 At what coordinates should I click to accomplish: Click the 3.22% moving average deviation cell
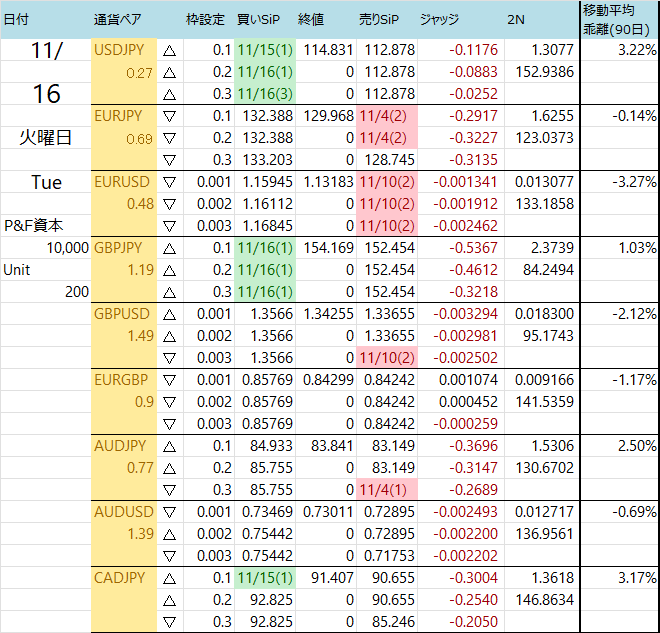point(620,50)
